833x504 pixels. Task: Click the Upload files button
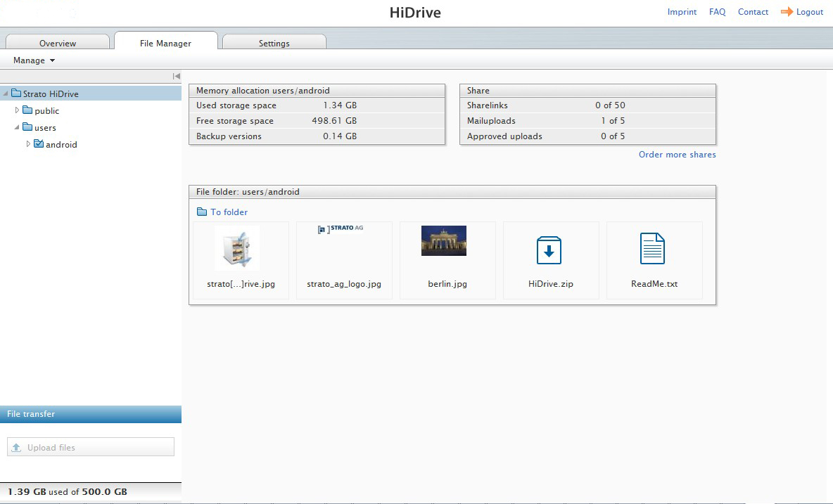point(90,446)
